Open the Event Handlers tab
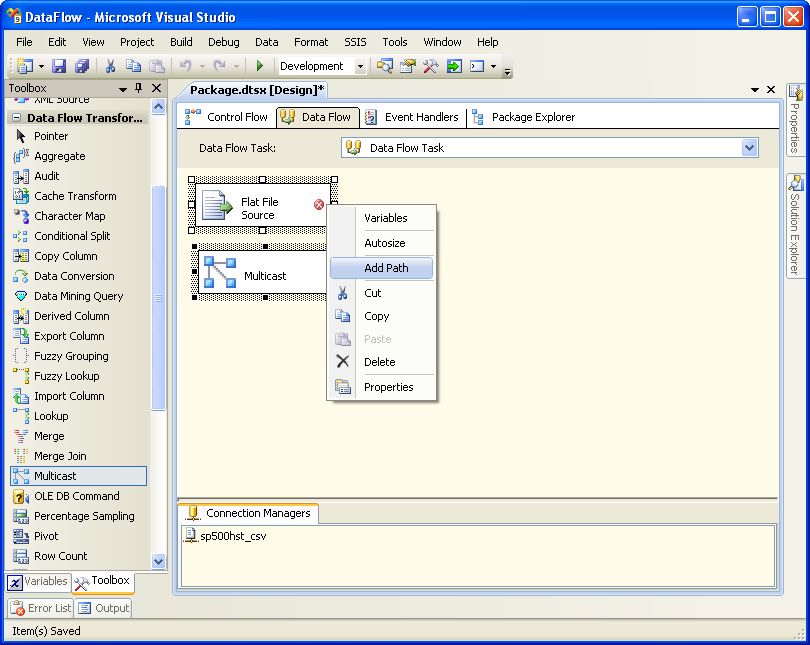 pyautogui.click(x=411, y=117)
